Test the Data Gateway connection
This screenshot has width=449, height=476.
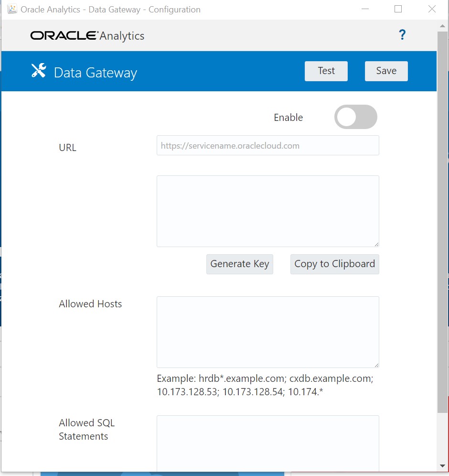[326, 70]
